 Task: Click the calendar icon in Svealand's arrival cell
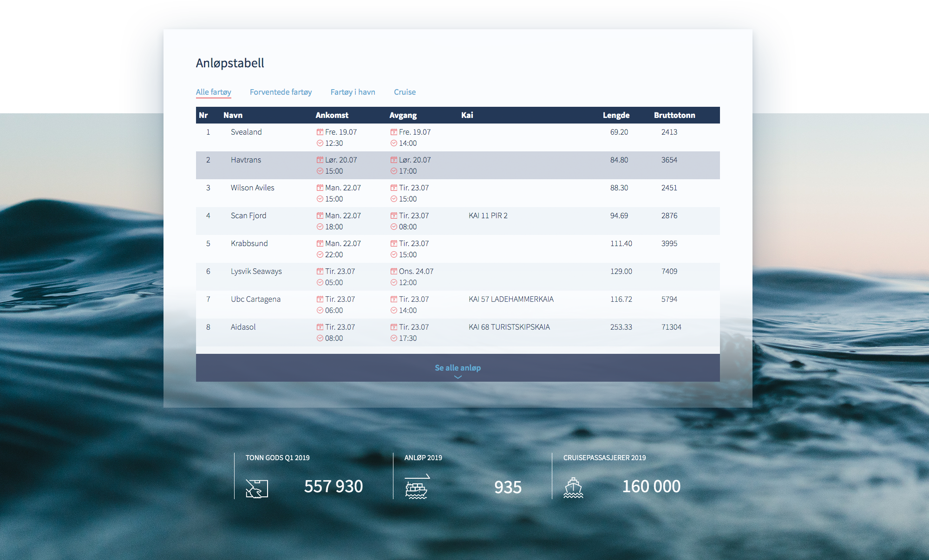point(320,132)
